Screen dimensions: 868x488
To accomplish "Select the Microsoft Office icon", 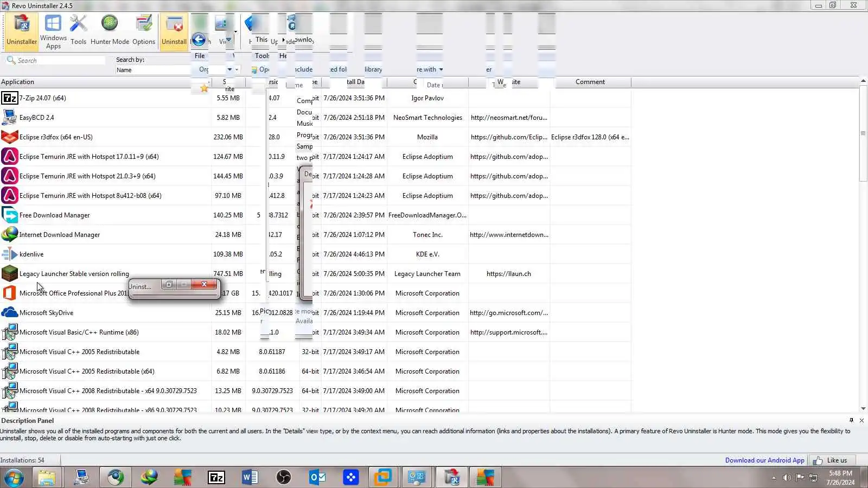I will click(x=10, y=293).
